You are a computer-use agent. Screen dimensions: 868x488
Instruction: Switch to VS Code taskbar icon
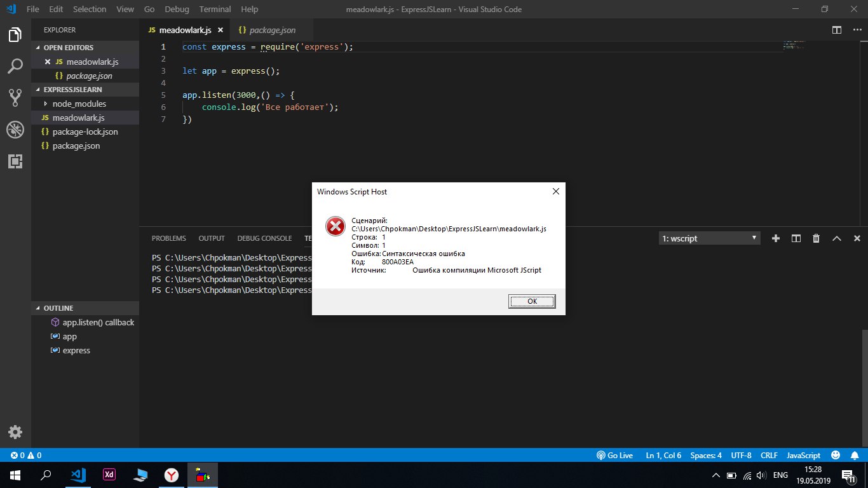[78, 475]
